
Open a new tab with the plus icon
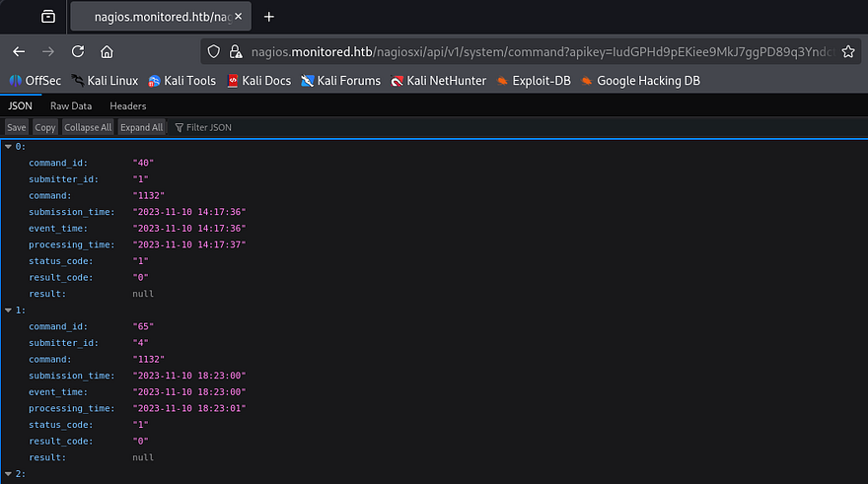(x=269, y=17)
